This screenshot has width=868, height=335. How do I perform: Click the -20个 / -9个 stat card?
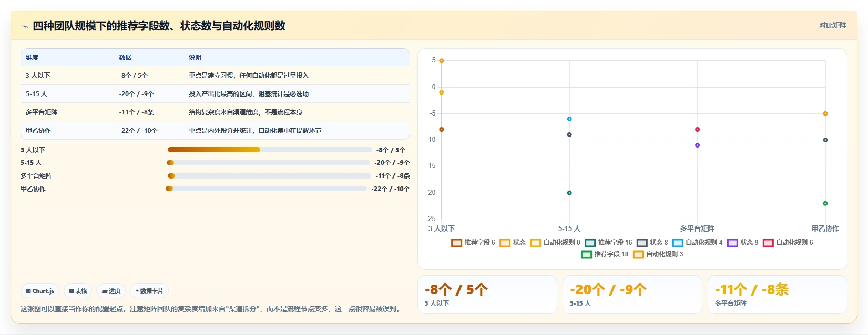[x=632, y=295]
